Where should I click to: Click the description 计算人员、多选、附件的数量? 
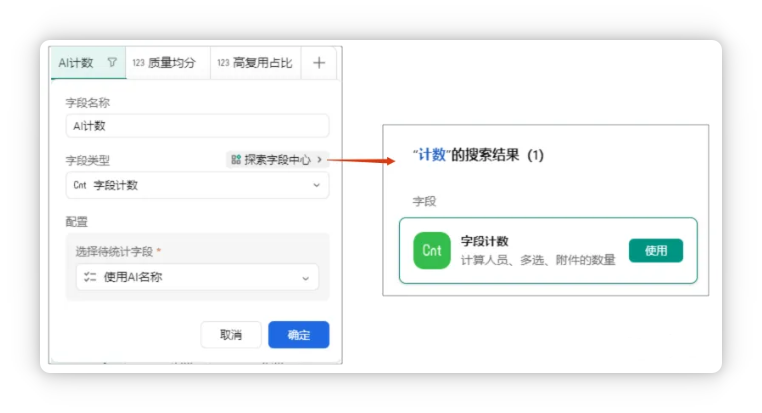[x=538, y=260]
